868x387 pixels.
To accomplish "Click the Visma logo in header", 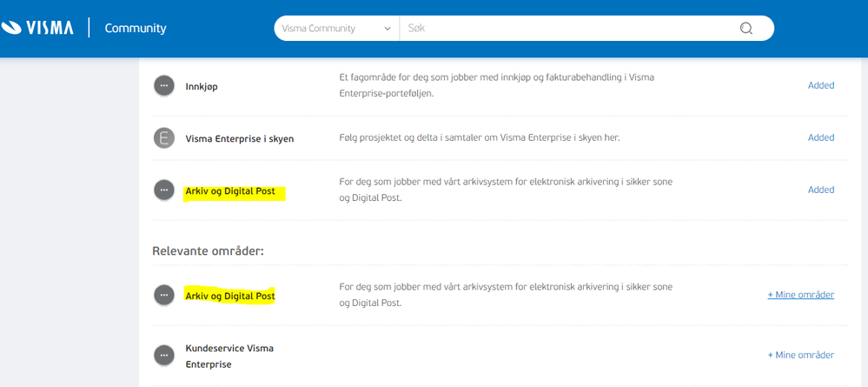I will 37,27.
